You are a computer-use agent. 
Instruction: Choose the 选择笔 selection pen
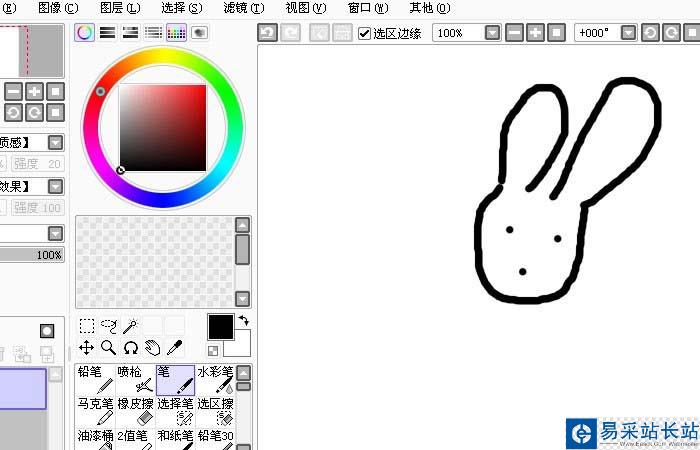click(175, 411)
